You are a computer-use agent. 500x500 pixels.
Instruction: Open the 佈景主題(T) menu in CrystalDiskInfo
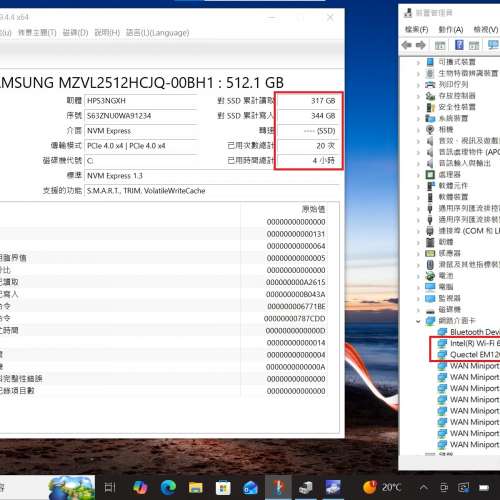click(37, 33)
